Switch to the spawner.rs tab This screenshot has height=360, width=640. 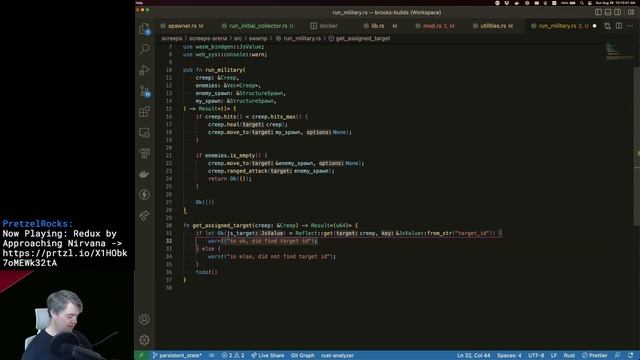click(182, 26)
